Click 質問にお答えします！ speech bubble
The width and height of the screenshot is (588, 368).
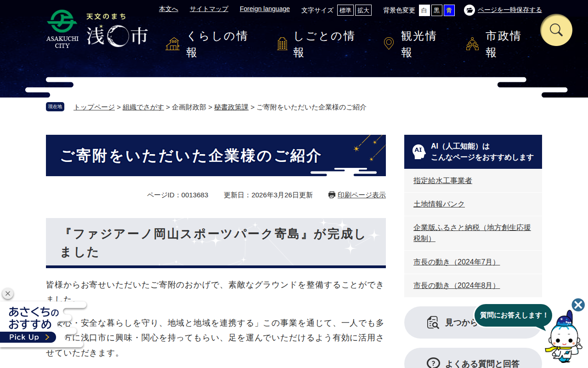coord(514,316)
